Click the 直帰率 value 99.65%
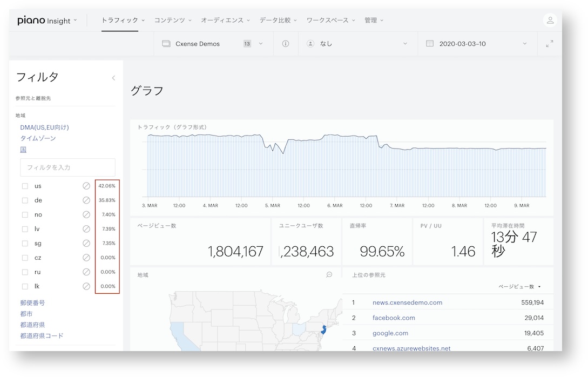Image resolution: width=588 pixels, height=377 pixels. [382, 251]
